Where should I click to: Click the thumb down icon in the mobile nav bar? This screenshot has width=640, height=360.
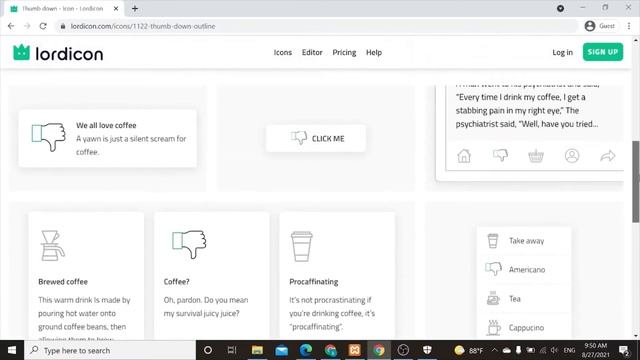pyautogui.click(x=500, y=155)
